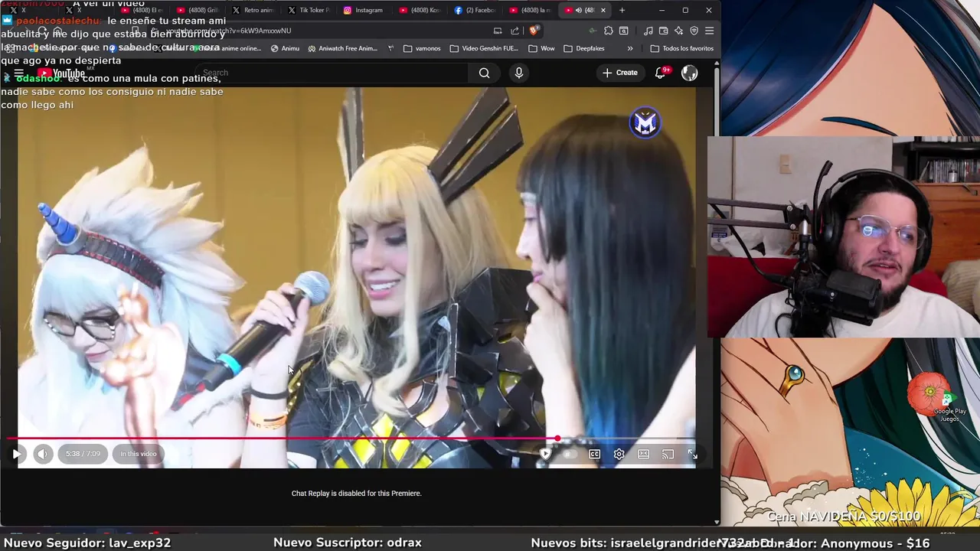Open the "In this video" chapters chip
The width and height of the screenshot is (980, 551).
click(139, 454)
